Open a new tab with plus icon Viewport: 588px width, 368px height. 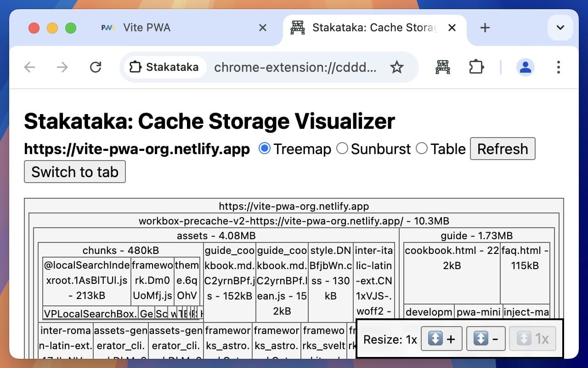[485, 28]
